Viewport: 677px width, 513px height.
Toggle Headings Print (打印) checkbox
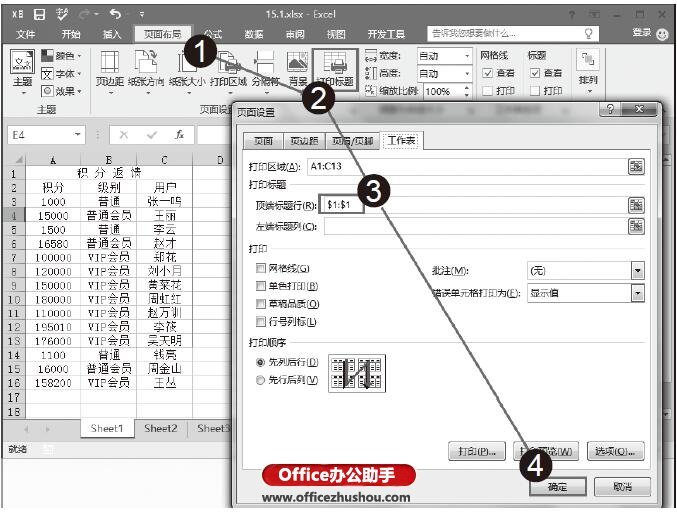point(535,91)
